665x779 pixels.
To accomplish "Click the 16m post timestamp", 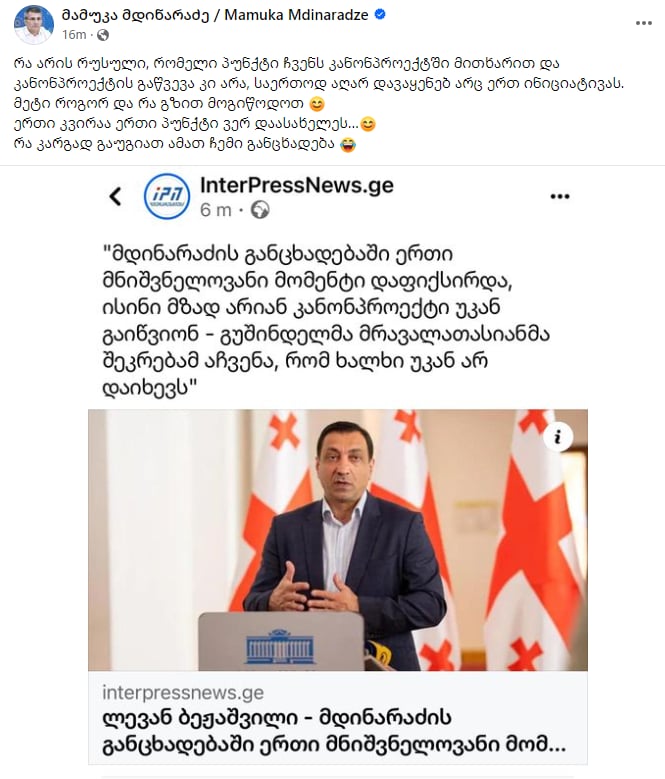I will click(x=74, y=35).
